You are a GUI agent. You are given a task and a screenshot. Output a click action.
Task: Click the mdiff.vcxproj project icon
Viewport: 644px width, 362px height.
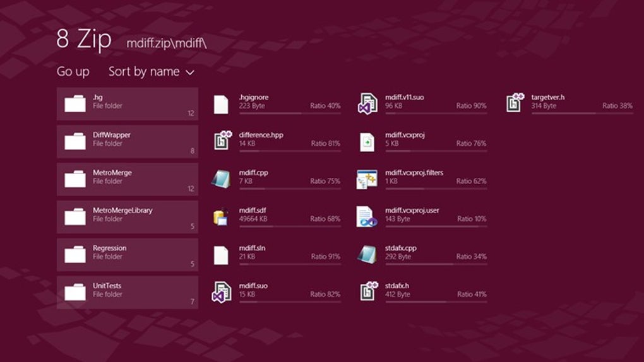click(x=367, y=142)
